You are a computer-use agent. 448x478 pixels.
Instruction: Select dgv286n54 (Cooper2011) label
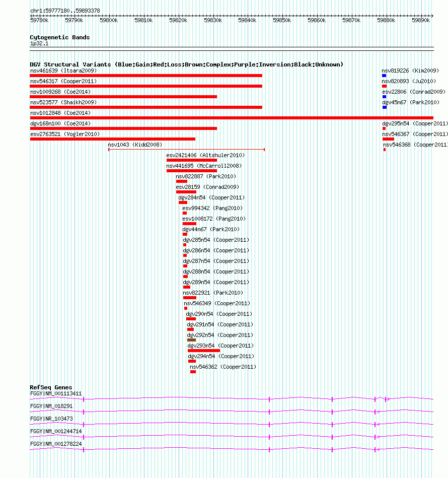click(x=216, y=250)
